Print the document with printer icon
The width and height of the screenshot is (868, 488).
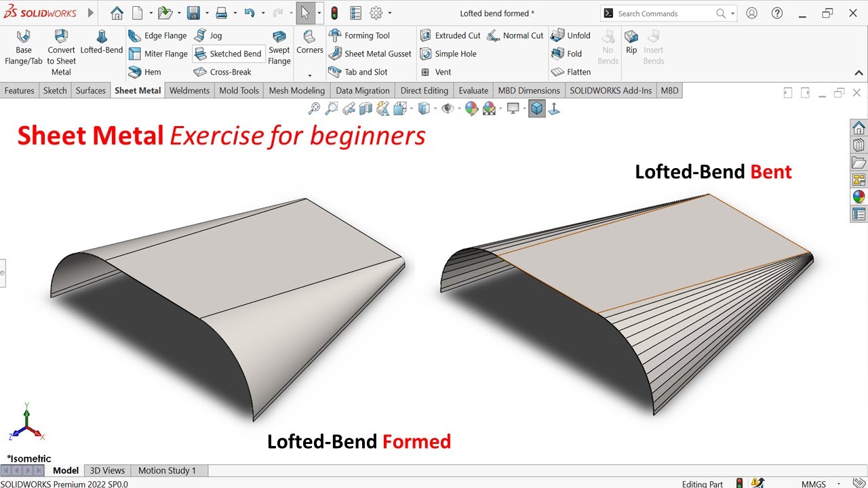tap(221, 13)
